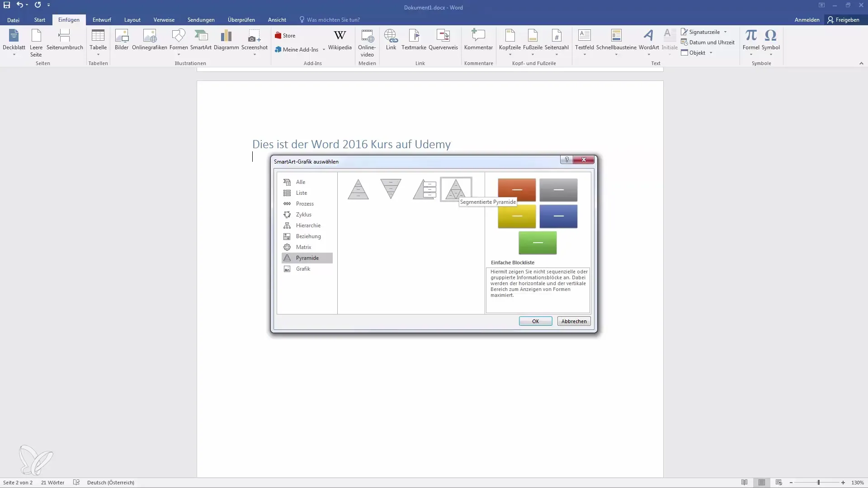868x488 pixels.
Task: Open the Tabelle insert menu
Action: [x=98, y=42]
